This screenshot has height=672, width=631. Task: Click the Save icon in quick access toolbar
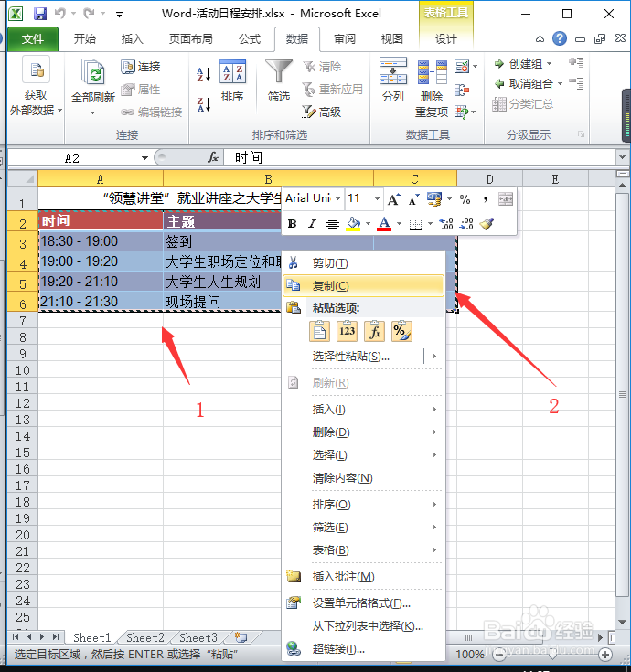[40, 14]
